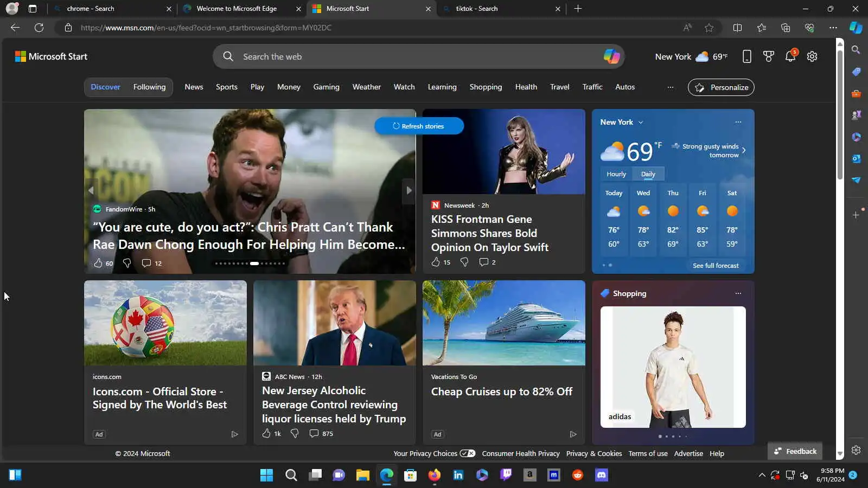Image resolution: width=868 pixels, height=488 pixels.
Task: Open the Shopping tag icon in sidebar
Action: pyautogui.click(x=856, y=72)
